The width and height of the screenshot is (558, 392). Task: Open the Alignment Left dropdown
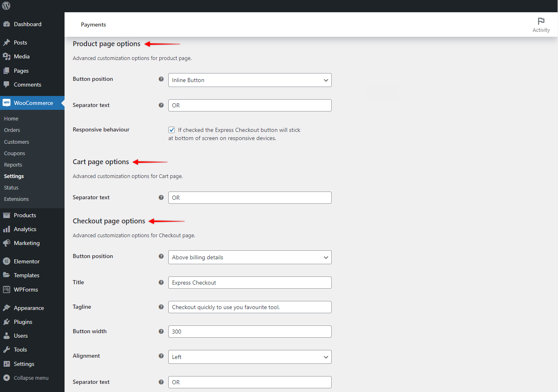click(250, 357)
